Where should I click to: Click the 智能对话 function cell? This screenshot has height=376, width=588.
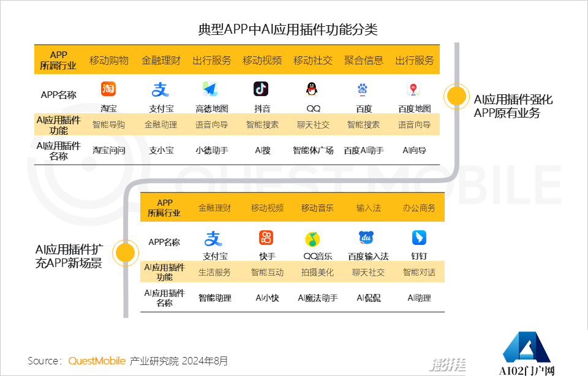[x=419, y=273]
